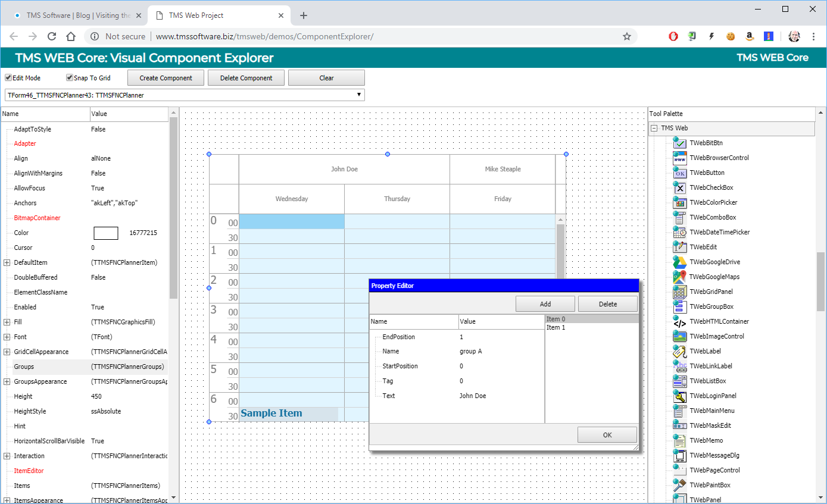Viewport: 827px width, 504px height.
Task: Click the Name value group A
Action: 471,351
